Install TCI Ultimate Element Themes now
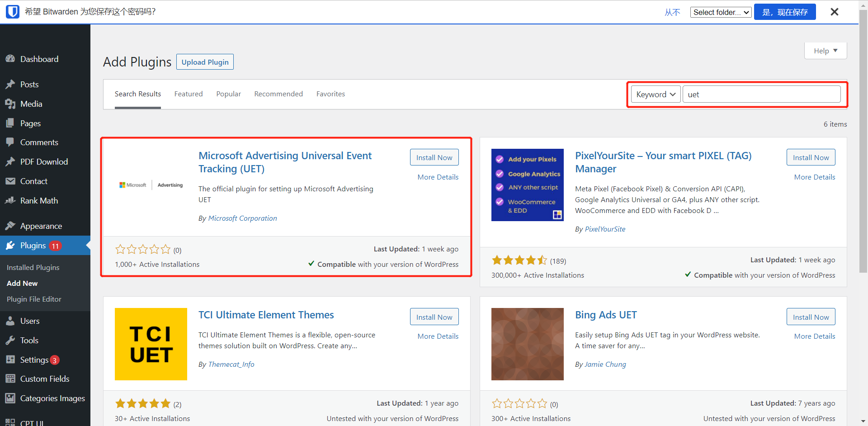 pyautogui.click(x=434, y=317)
